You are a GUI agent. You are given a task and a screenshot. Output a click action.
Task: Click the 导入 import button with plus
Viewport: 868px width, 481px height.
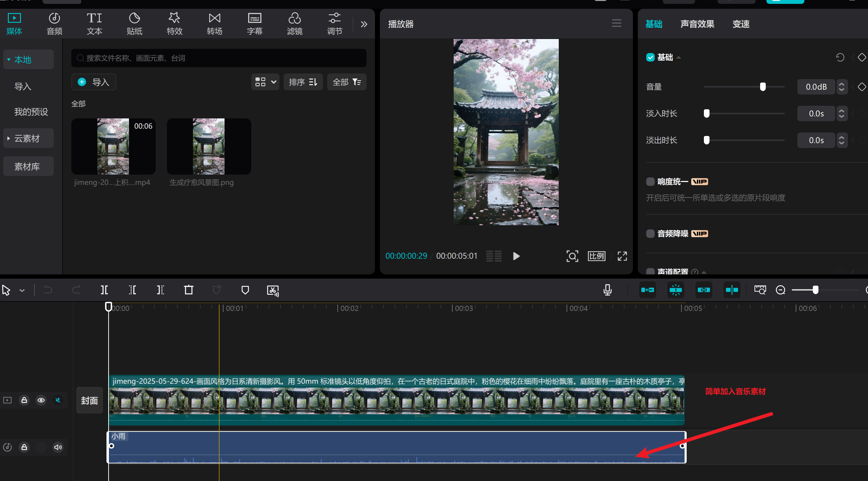pyautogui.click(x=94, y=82)
